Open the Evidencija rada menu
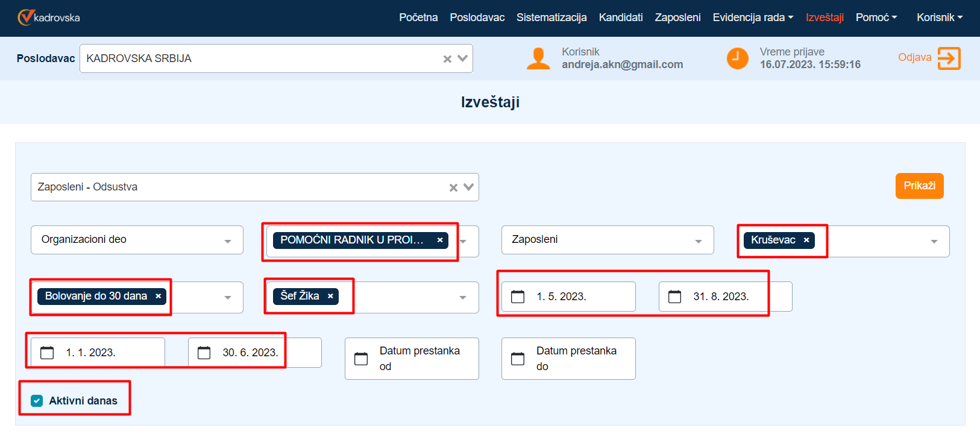 click(752, 17)
